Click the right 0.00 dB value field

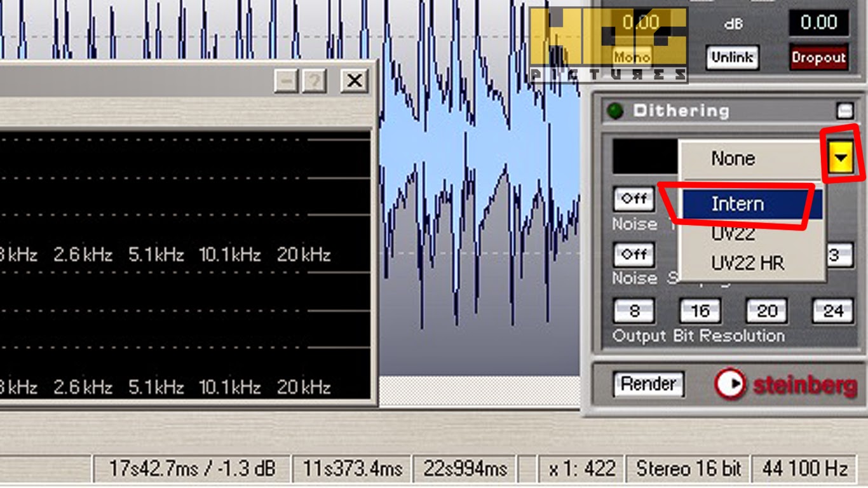[818, 23]
